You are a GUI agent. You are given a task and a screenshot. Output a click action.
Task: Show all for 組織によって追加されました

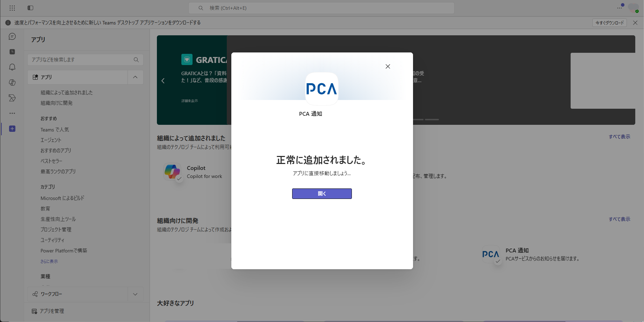[x=620, y=137]
